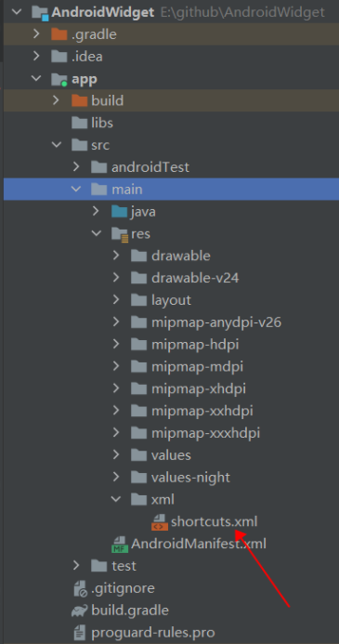This screenshot has width=339, height=644.
Task: Click the orange .gradle folder icon
Action: [59, 34]
